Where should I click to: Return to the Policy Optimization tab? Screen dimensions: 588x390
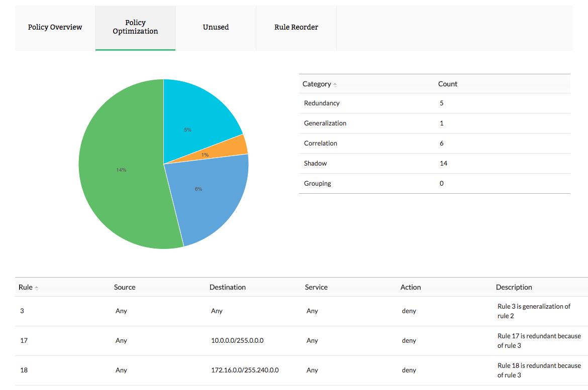click(135, 27)
